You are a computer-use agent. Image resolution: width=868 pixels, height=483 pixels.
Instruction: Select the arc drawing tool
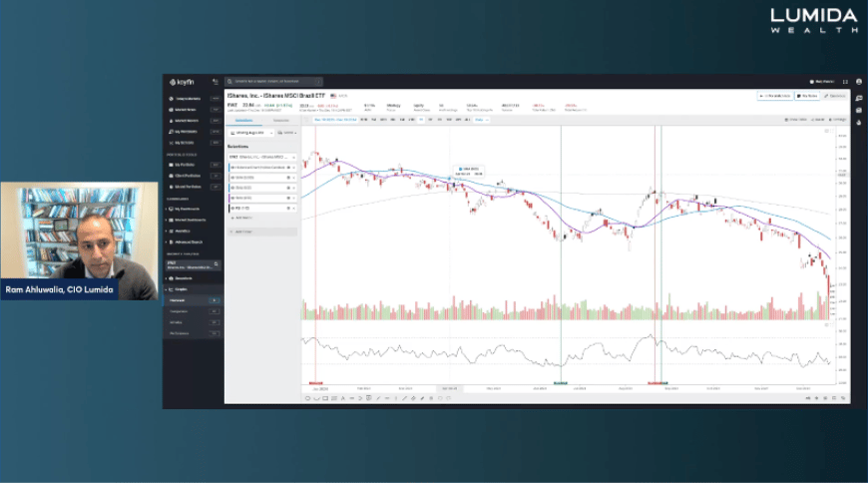[x=316, y=398]
